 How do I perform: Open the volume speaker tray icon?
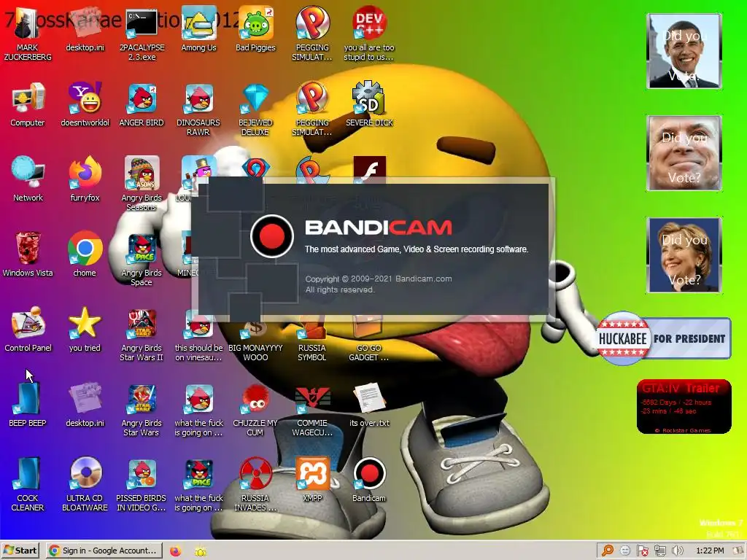click(677, 551)
